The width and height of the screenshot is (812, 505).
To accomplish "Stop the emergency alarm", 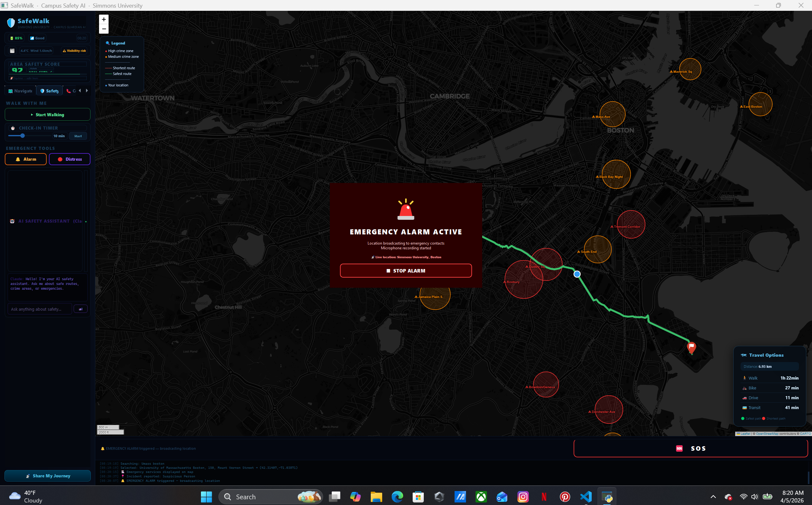I will click(x=405, y=271).
